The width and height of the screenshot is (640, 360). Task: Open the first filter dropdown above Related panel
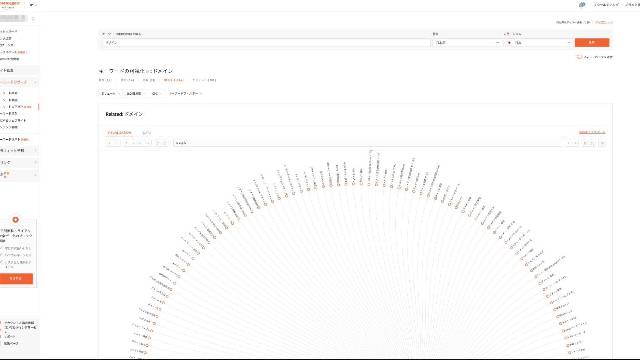coord(109,93)
